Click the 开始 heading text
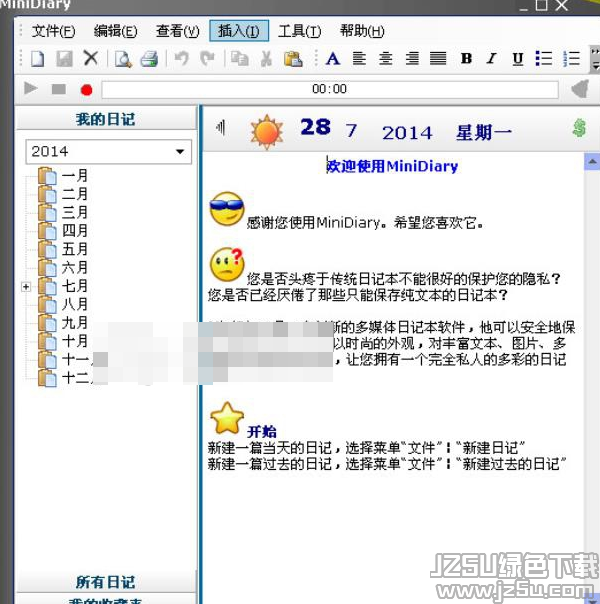 [x=262, y=432]
